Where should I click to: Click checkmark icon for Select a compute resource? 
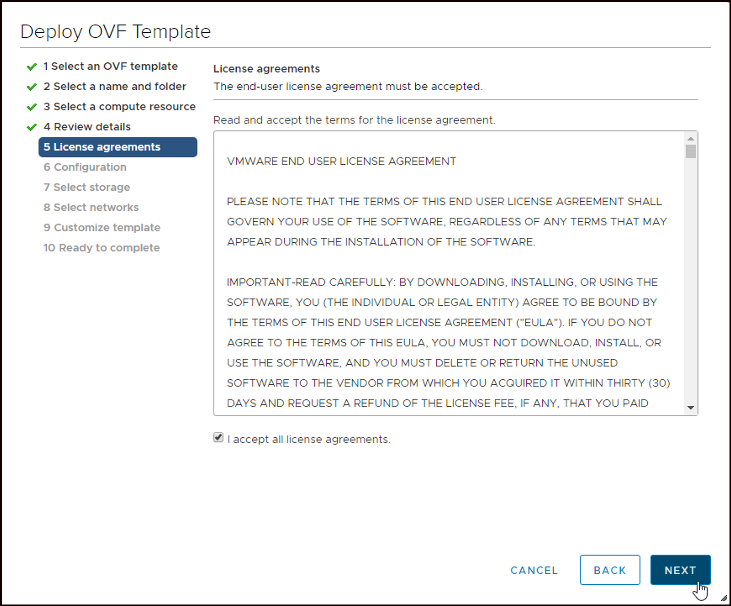tap(32, 107)
